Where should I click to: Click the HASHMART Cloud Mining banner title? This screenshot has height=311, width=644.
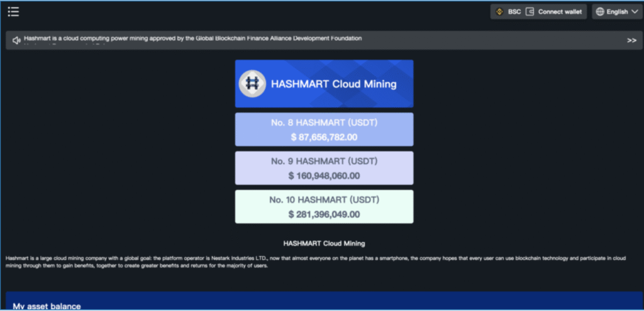click(x=333, y=84)
